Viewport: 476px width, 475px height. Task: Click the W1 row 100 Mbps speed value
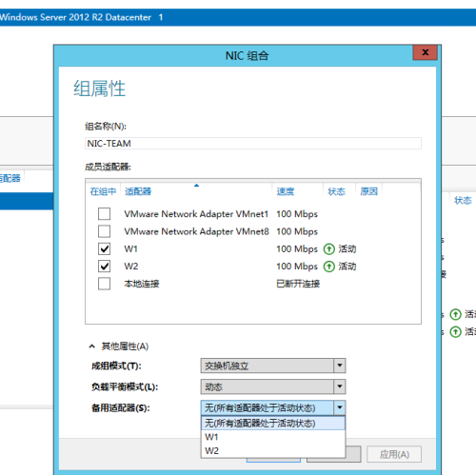pyautogui.click(x=297, y=249)
